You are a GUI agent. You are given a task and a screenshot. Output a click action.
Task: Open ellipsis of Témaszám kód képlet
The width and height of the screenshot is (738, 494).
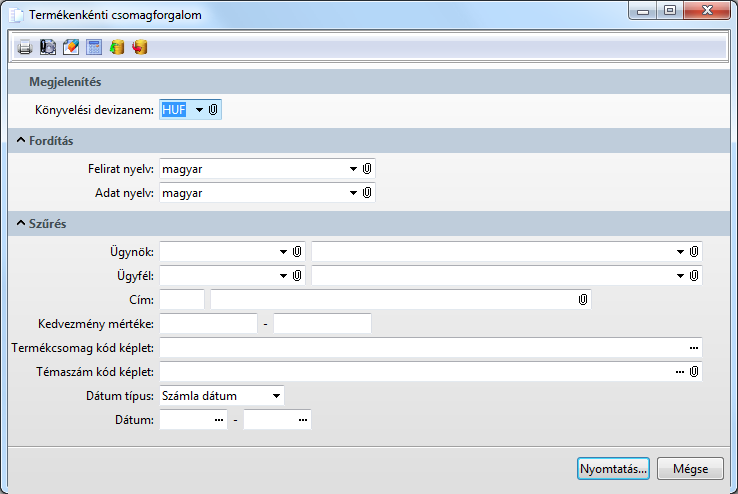click(680, 372)
